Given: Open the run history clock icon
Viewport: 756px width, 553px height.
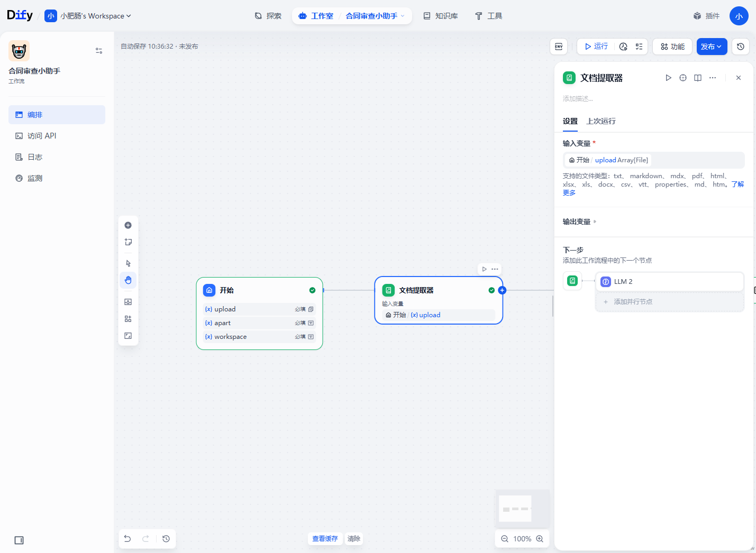Looking at the screenshot, I should pos(623,47).
